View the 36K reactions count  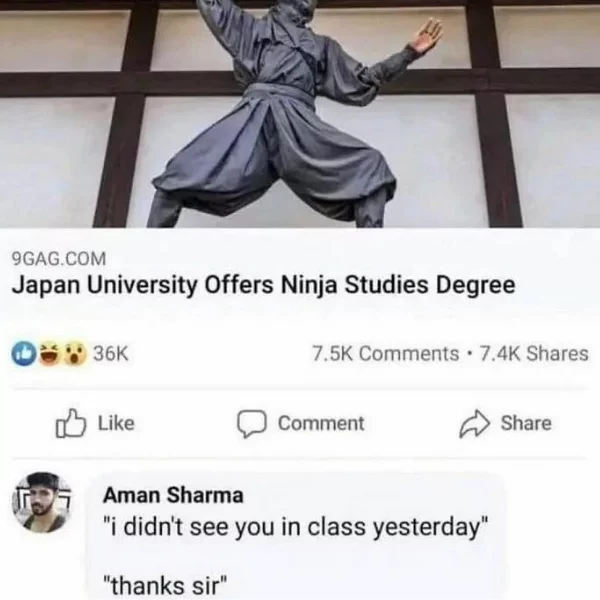[111, 353]
